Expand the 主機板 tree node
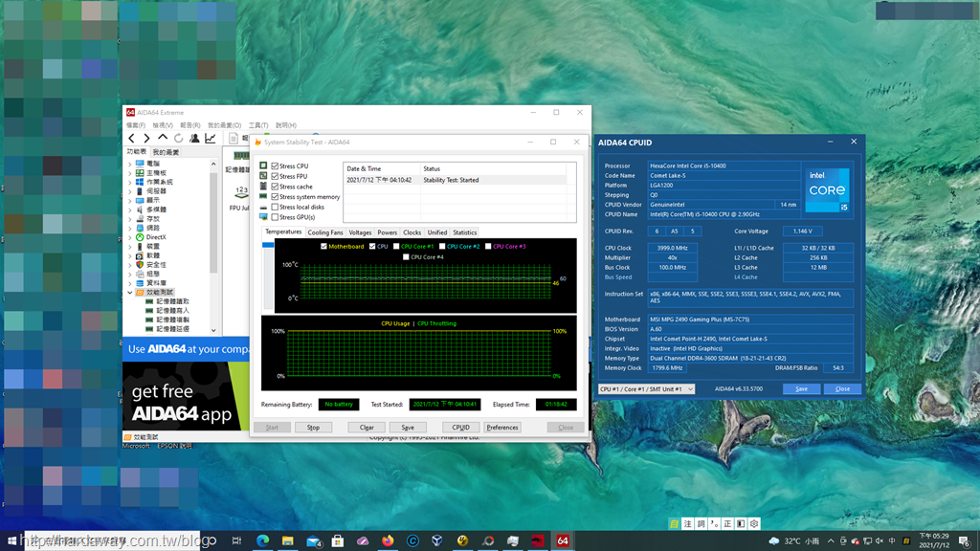This screenshot has width=980, height=551. [x=130, y=173]
